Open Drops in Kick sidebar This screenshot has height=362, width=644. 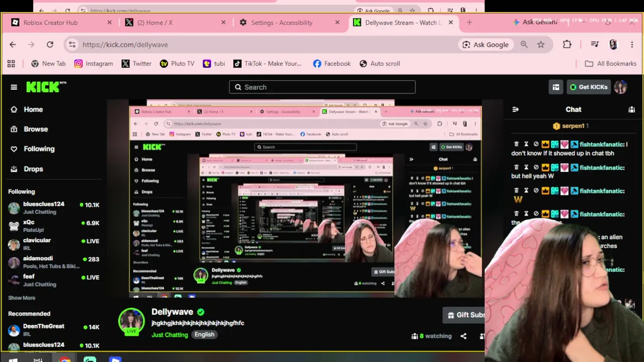pyautogui.click(x=27, y=169)
